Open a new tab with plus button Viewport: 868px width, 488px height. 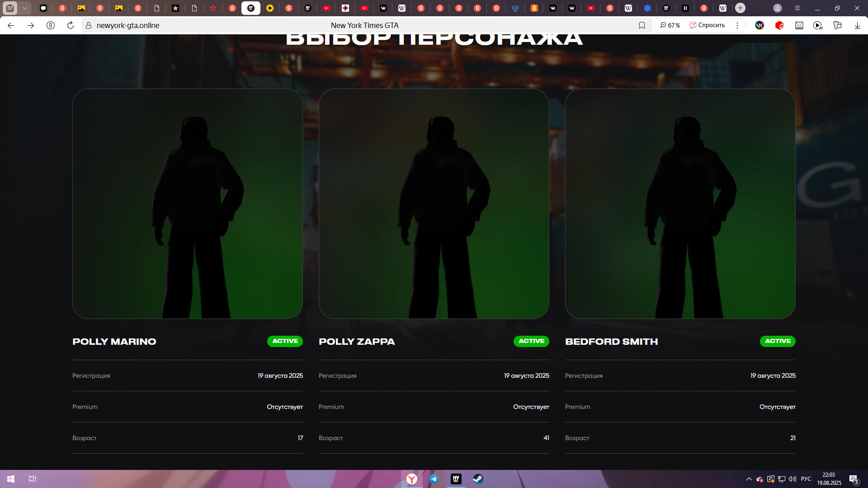(740, 8)
